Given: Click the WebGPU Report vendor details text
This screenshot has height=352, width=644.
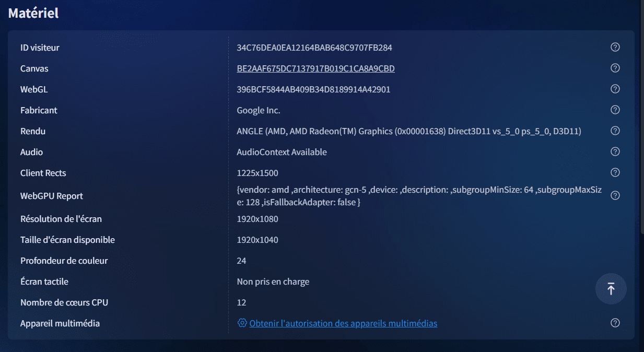Looking at the screenshot, I should tap(419, 196).
